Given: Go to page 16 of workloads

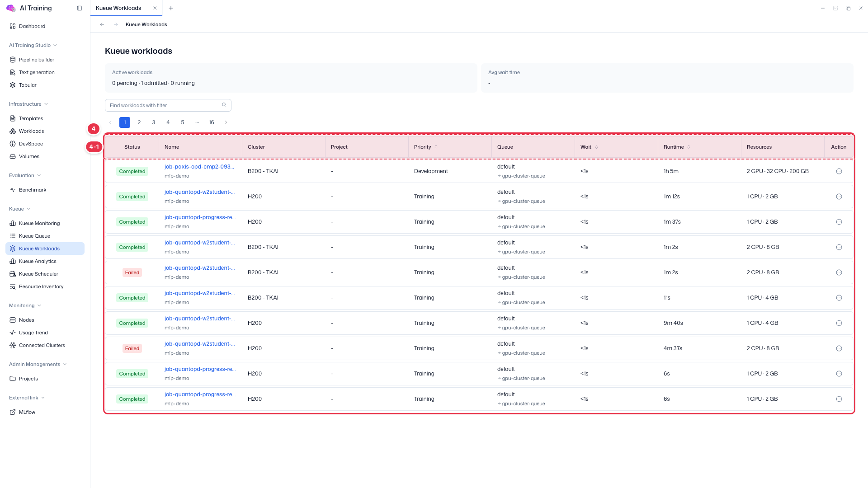Looking at the screenshot, I should (x=212, y=122).
